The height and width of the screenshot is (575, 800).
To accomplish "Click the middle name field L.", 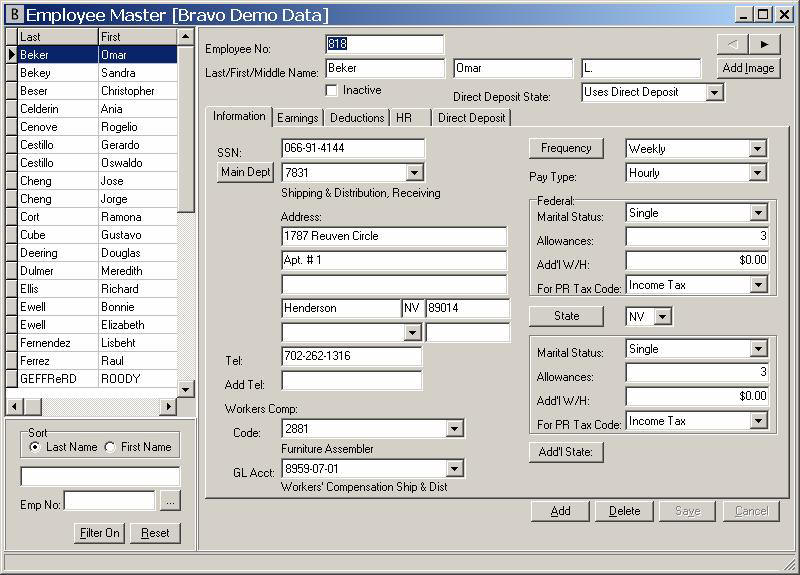I will click(x=641, y=68).
